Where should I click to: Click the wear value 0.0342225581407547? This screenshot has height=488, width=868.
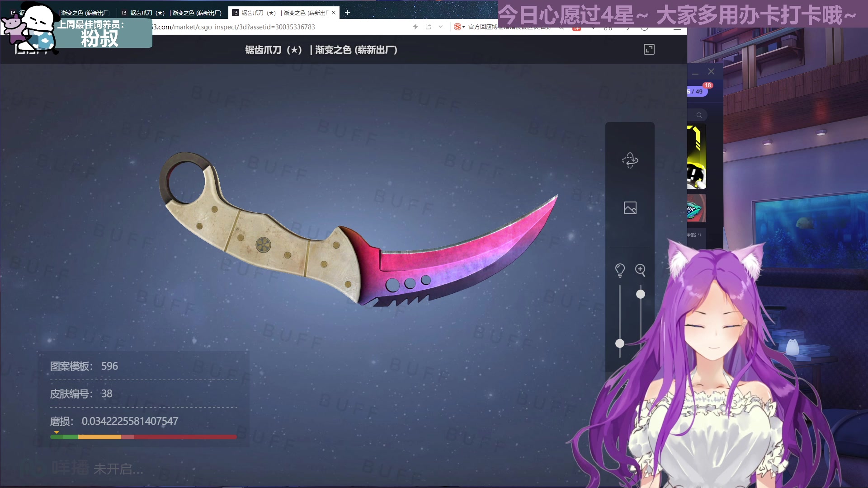(x=130, y=421)
